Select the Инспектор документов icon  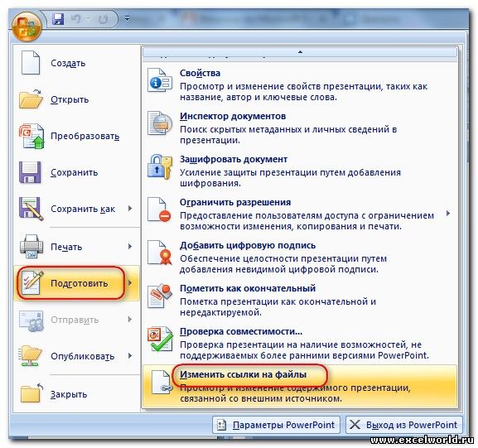pyautogui.click(x=160, y=123)
